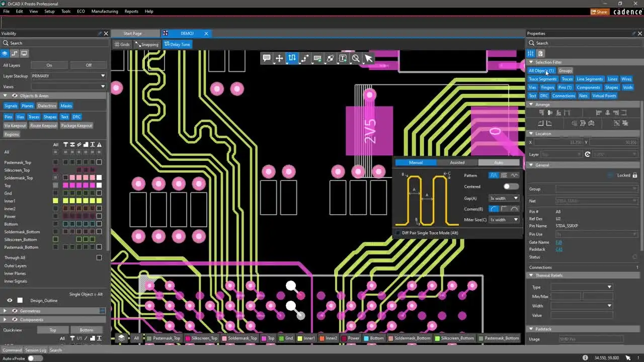Screen dimensions: 644x362
Task: Expand the Components tree section
Action: 5,320
